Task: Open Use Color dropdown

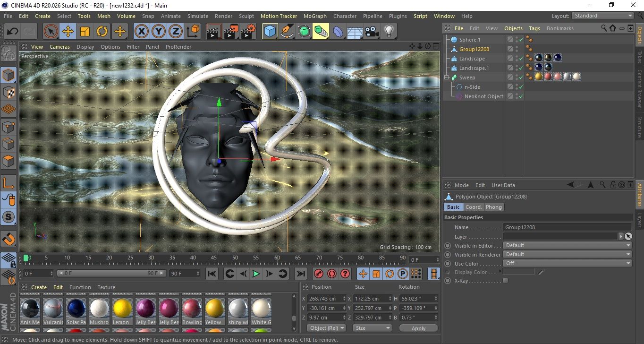Action: (x=567, y=263)
